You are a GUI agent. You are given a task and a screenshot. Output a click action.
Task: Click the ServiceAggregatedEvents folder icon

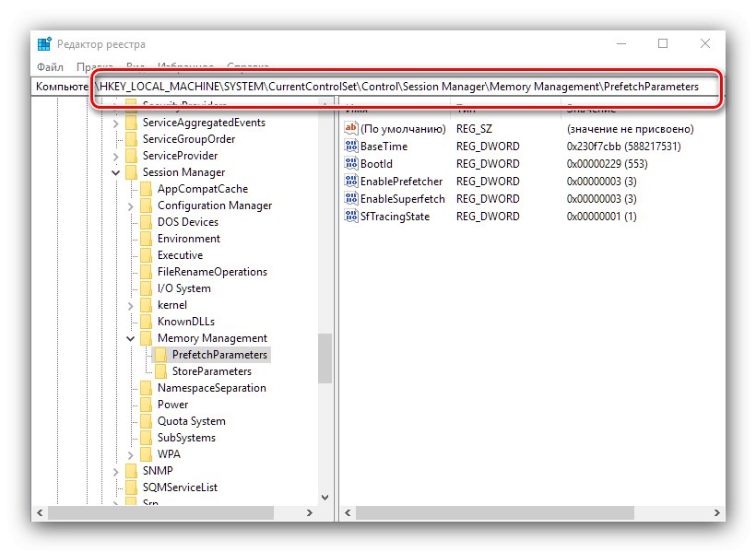tap(131, 123)
